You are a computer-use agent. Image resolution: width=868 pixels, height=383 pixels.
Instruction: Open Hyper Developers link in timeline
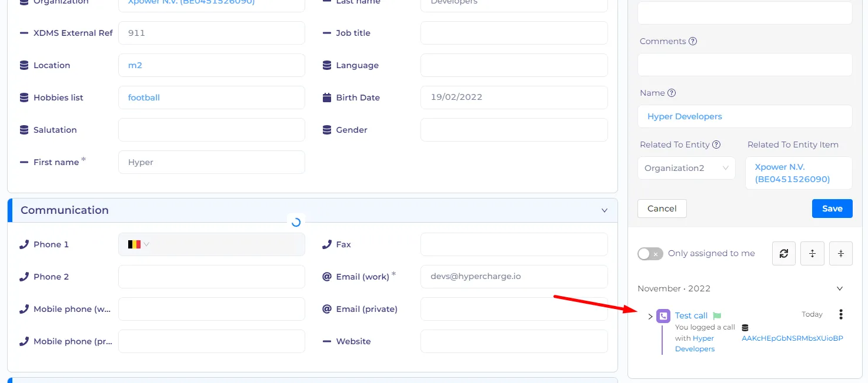tap(695, 344)
